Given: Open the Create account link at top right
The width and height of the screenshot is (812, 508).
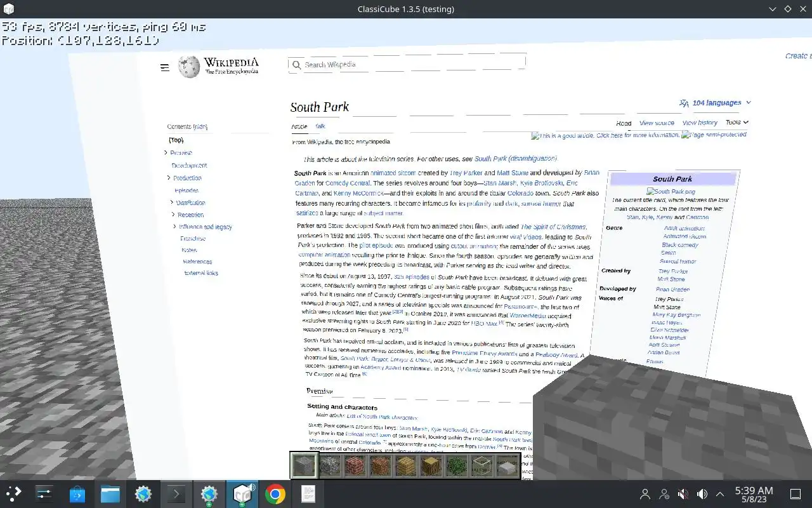Looking at the screenshot, I should pyautogui.click(x=798, y=56).
